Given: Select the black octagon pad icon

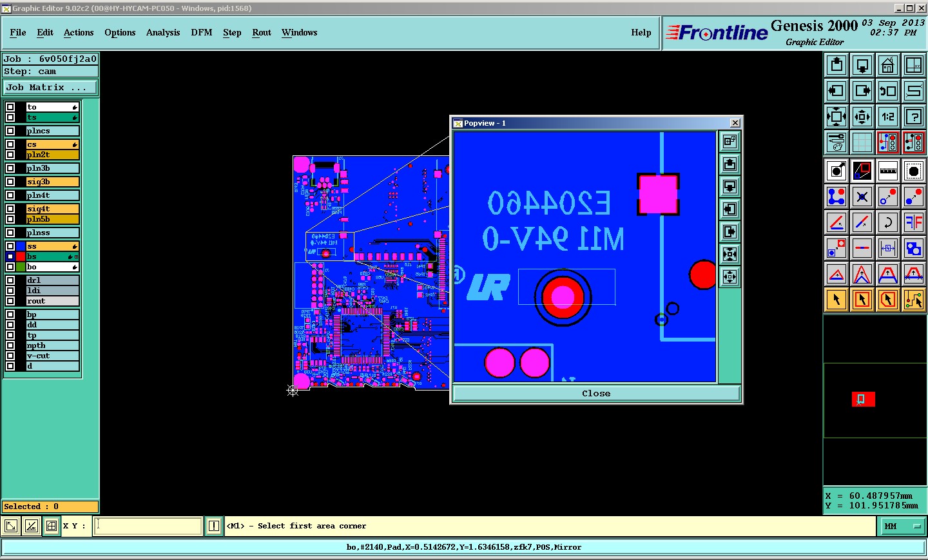Looking at the screenshot, I should tap(914, 171).
